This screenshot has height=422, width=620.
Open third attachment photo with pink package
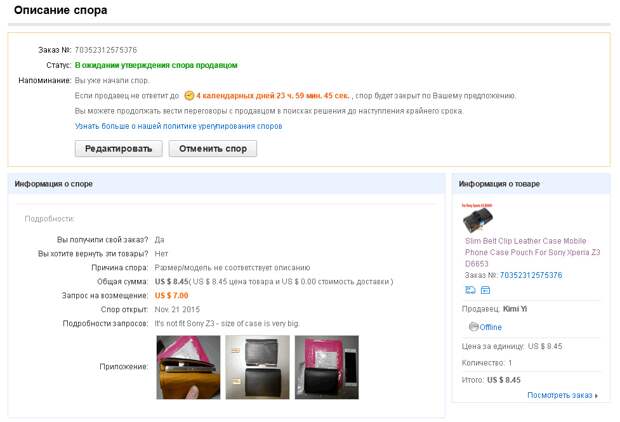point(327,367)
